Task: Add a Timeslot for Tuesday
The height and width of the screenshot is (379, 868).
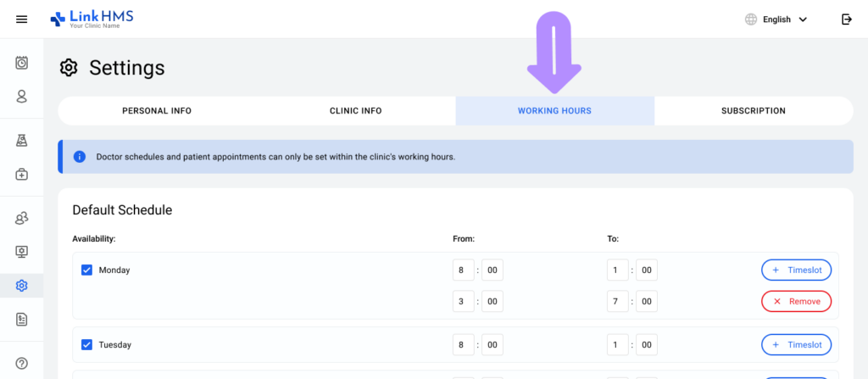Action: [x=797, y=344]
